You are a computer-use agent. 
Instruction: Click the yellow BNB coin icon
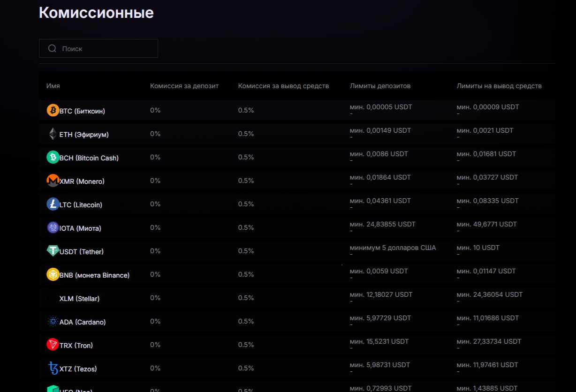[53, 275]
